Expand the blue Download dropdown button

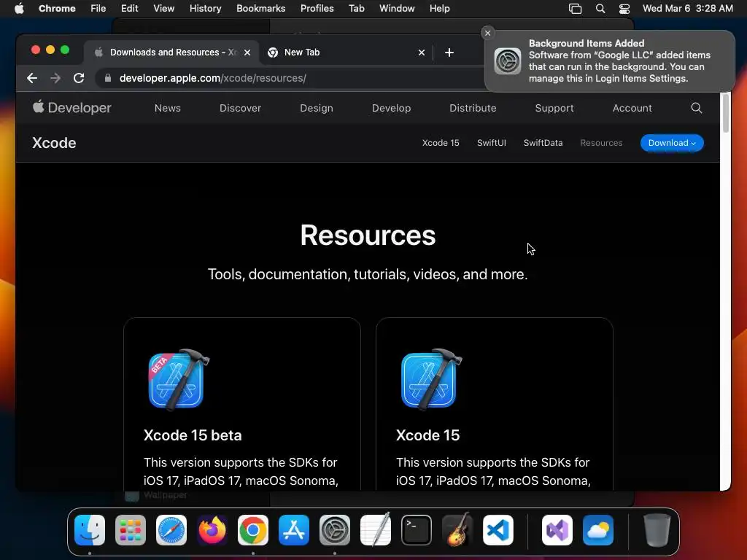[x=672, y=143]
